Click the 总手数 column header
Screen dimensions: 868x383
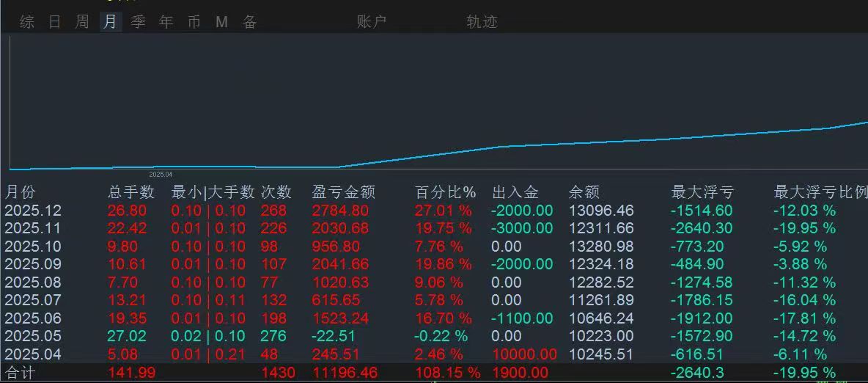pyautogui.click(x=130, y=192)
